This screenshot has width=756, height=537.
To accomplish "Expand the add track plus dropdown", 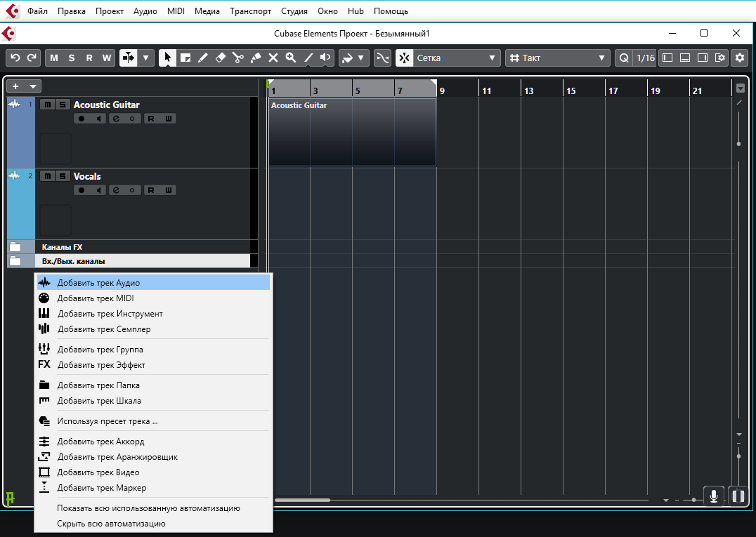I will pyautogui.click(x=24, y=86).
